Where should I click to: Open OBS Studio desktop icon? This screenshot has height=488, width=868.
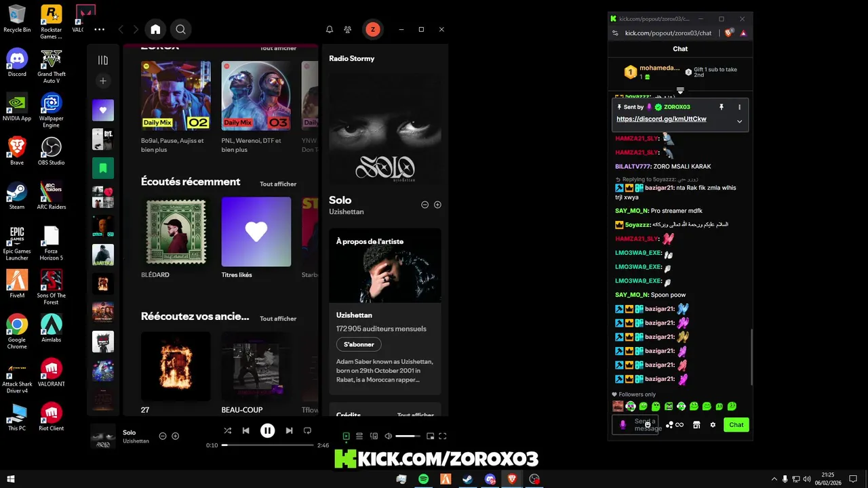(x=52, y=152)
